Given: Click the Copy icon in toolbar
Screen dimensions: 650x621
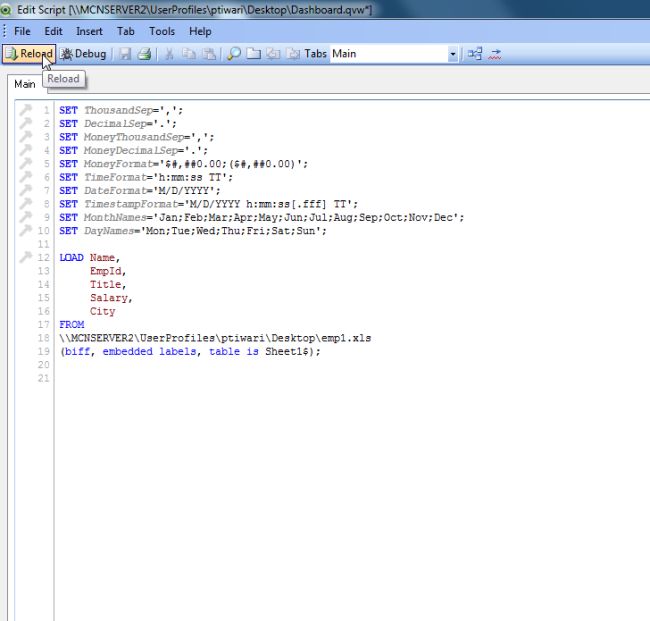Looking at the screenshot, I should point(189,54).
